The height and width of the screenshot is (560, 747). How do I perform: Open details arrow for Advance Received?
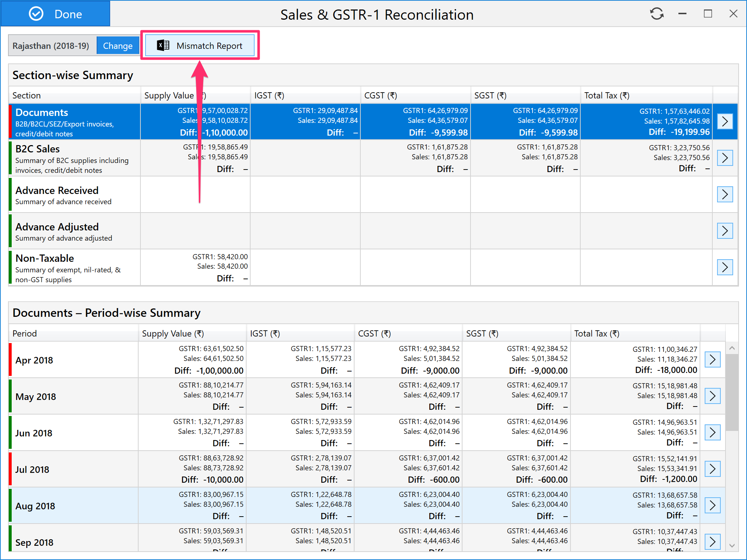point(725,194)
